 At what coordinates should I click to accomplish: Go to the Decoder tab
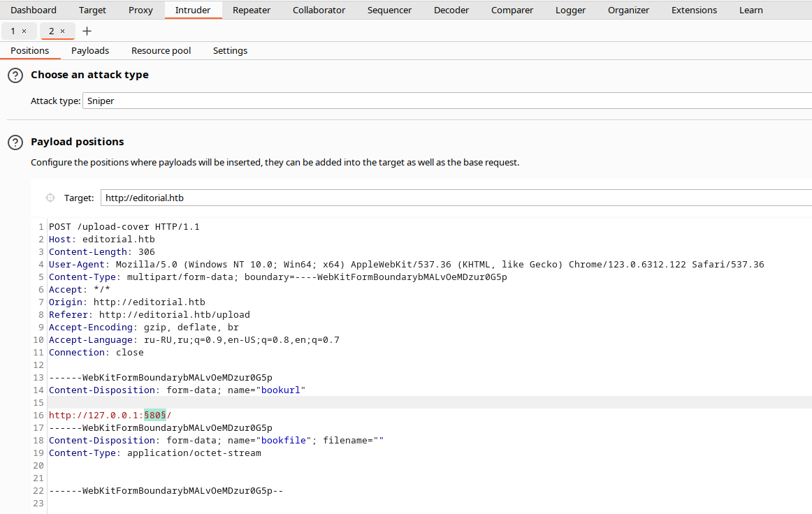(451, 10)
